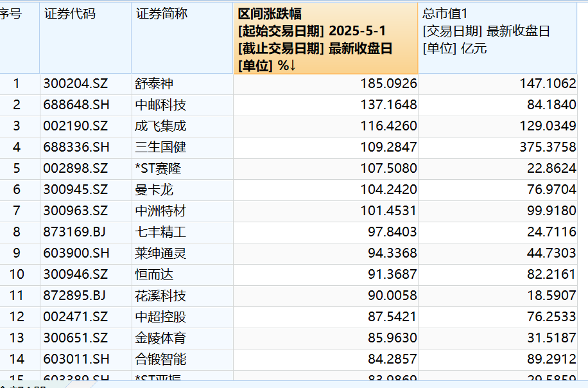Viewport: 588px width, 388px height.
Task: Select the value 84.2857
Action: (x=392, y=359)
